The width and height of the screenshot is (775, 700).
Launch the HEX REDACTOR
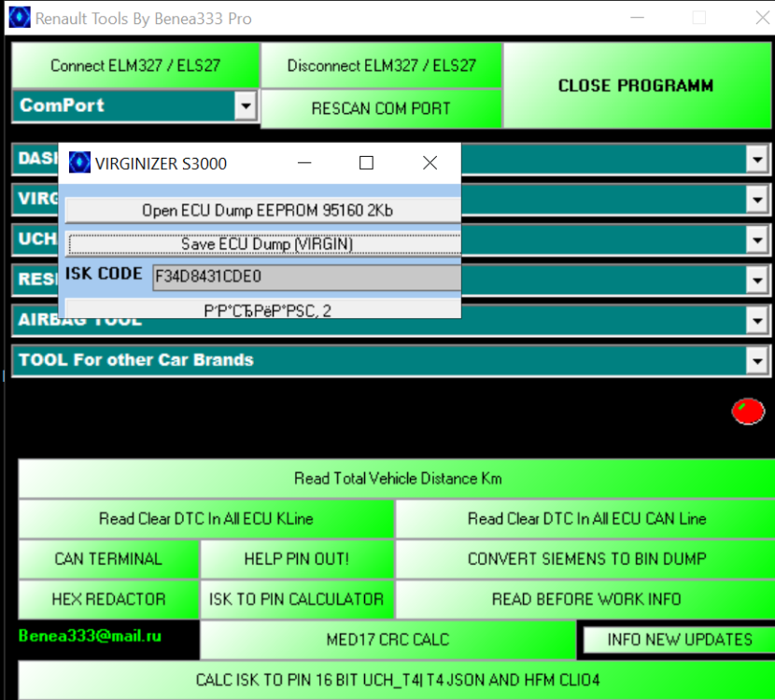[x=108, y=600]
